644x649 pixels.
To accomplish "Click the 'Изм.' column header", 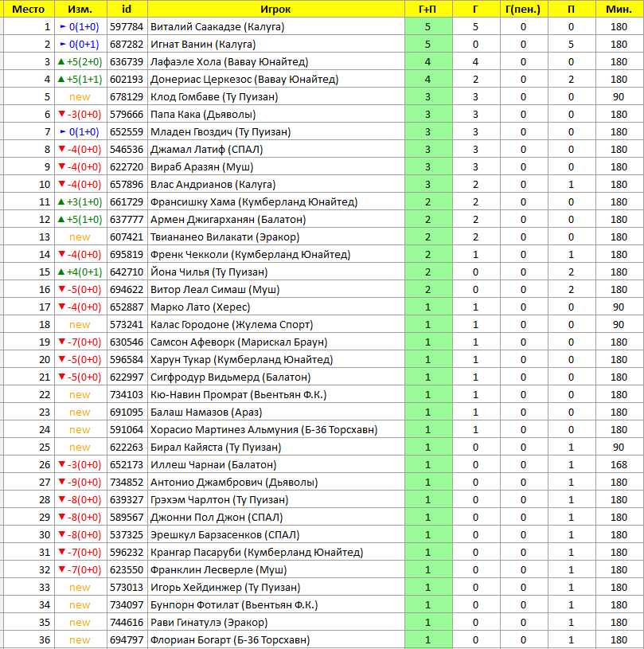I will [x=80, y=9].
